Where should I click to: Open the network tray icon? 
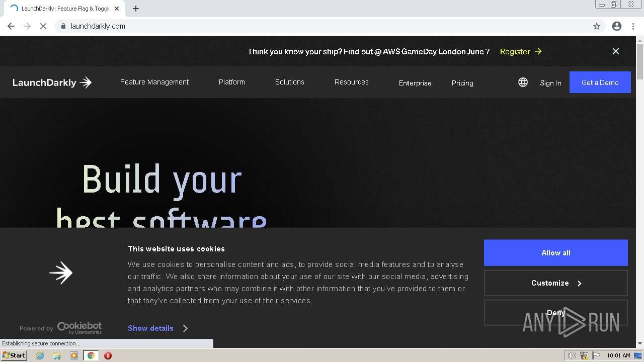(584, 355)
